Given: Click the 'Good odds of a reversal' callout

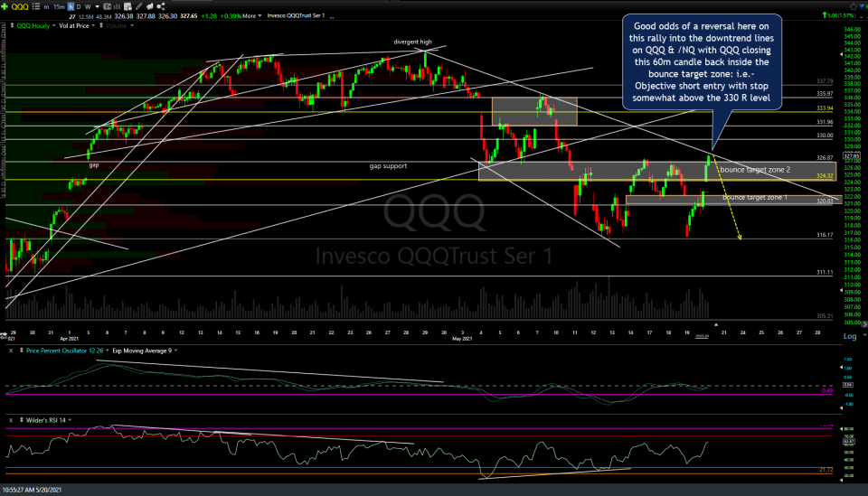Looking at the screenshot, I should 702,61.
